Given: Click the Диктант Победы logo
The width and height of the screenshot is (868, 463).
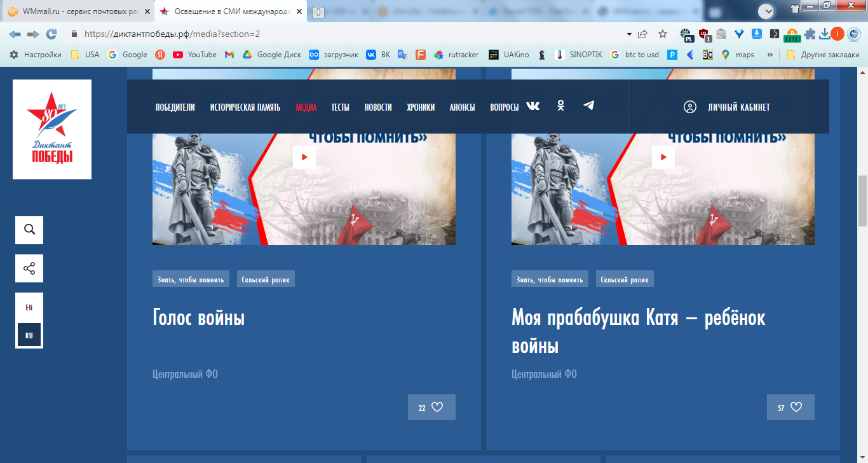Looking at the screenshot, I should pyautogui.click(x=52, y=129).
